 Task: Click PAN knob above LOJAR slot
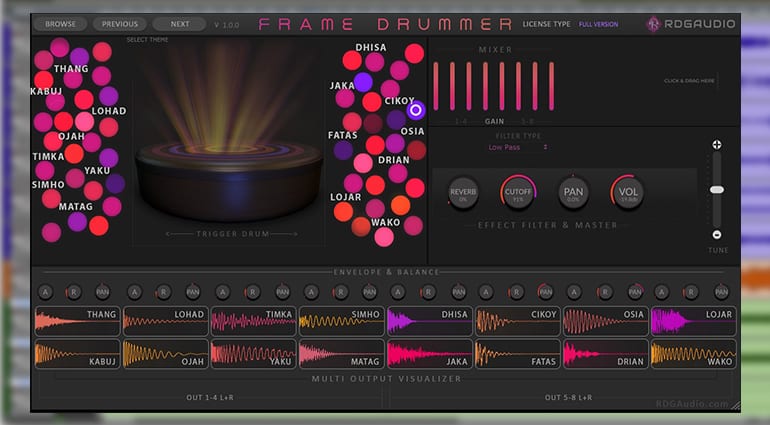[721, 292]
